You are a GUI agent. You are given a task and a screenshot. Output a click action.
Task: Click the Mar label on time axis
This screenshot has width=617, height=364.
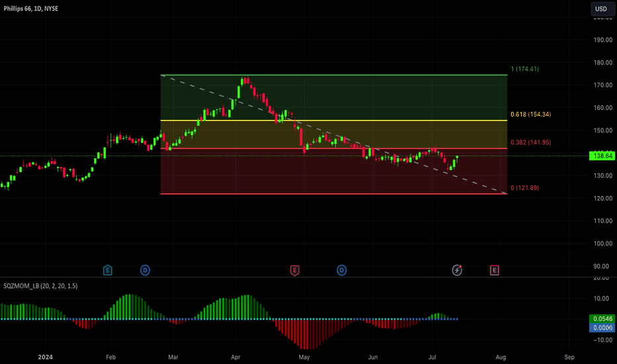point(173,357)
